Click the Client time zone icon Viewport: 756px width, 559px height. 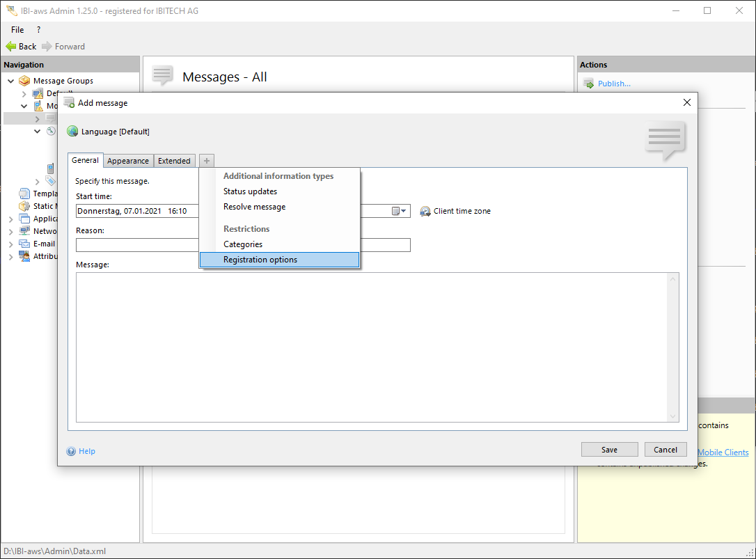(x=425, y=211)
